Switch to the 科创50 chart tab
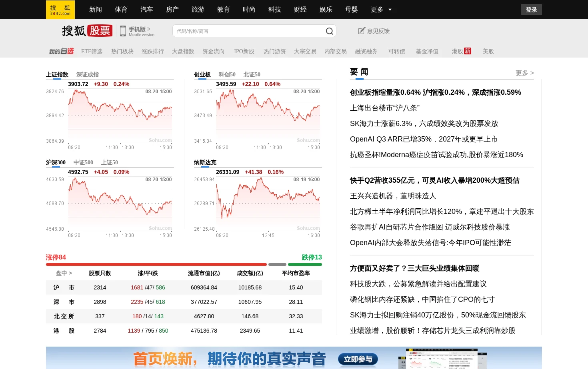Screen dimensions: 588x369 click(x=227, y=75)
